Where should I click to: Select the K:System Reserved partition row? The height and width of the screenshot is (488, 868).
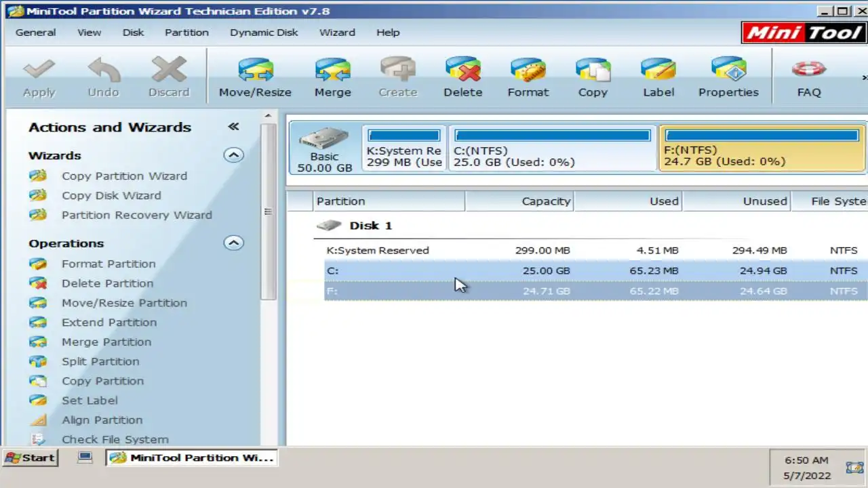[595, 251]
